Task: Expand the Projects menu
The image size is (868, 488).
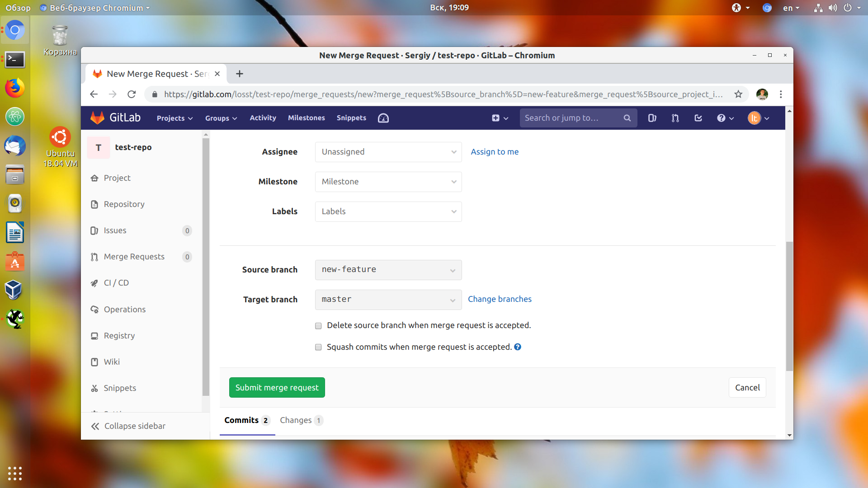Action: 175,118
